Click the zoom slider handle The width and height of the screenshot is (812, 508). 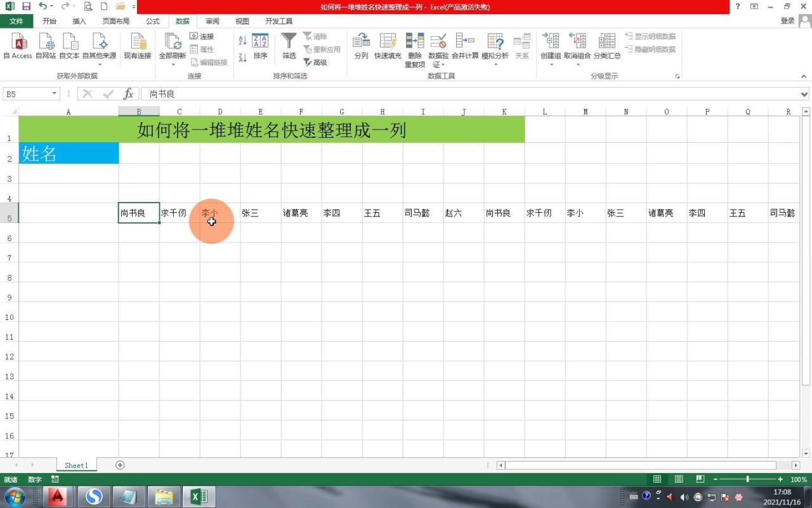[748, 479]
